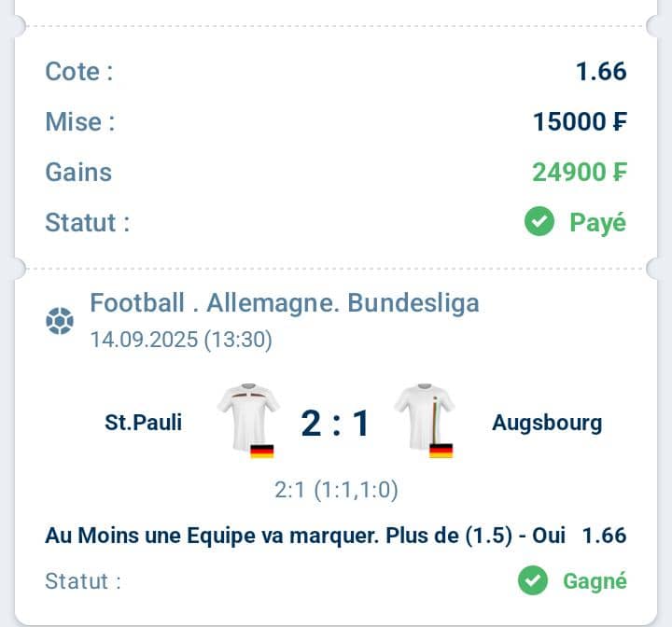The image size is (672, 627).
Task: Select the St.Pauli team name
Action: click(x=143, y=423)
